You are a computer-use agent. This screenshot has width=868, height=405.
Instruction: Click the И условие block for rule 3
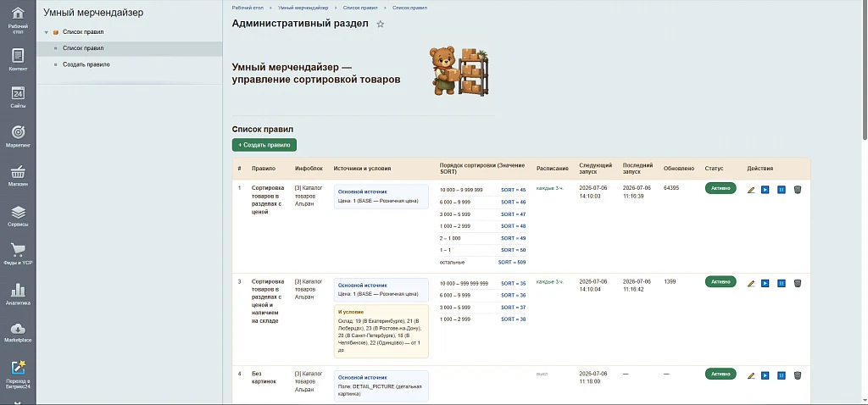pos(381,331)
